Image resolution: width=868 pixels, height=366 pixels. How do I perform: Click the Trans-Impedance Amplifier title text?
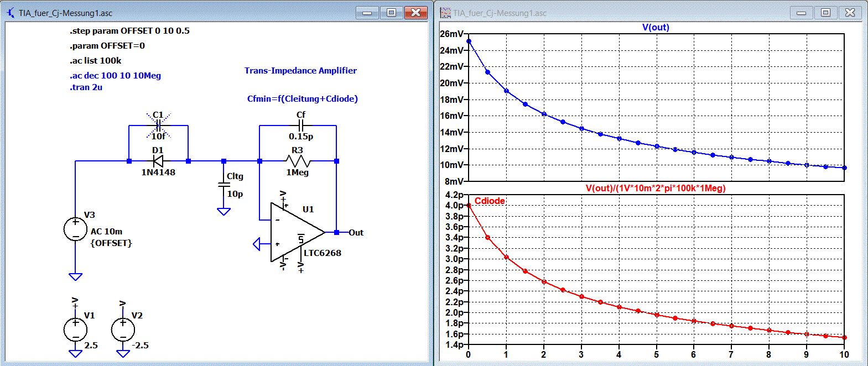click(x=300, y=70)
